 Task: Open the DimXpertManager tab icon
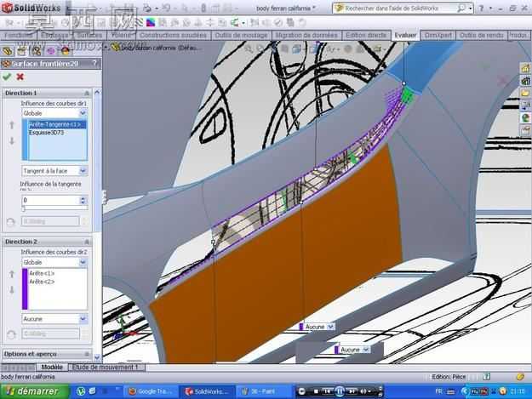(x=50, y=51)
